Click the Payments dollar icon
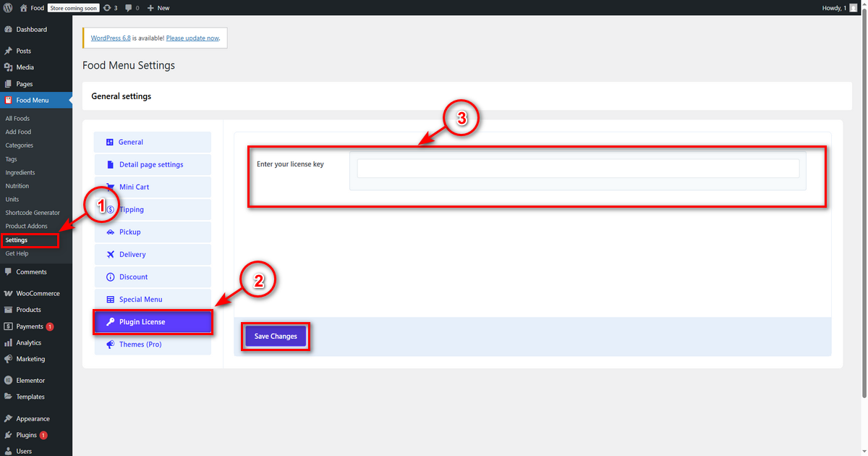Viewport: 868px width, 456px height. point(8,326)
